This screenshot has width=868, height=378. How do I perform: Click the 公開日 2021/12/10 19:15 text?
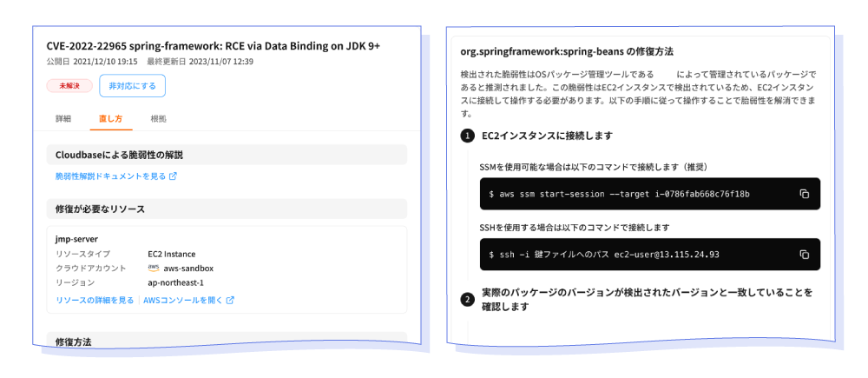92,62
